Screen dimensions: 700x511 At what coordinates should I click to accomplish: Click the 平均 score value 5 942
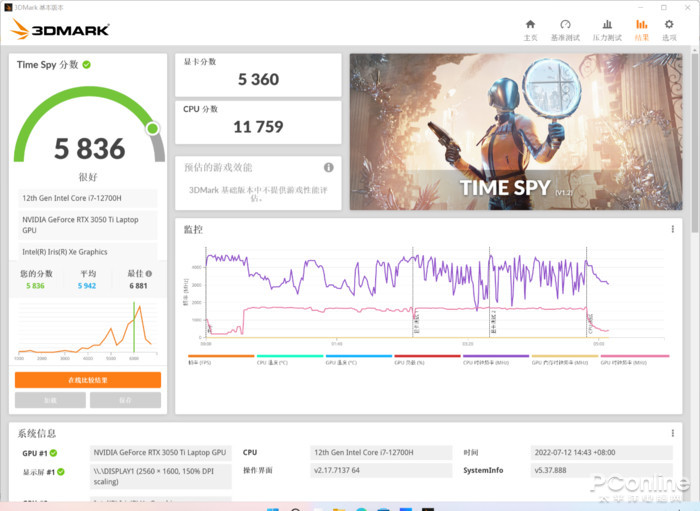[87, 286]
